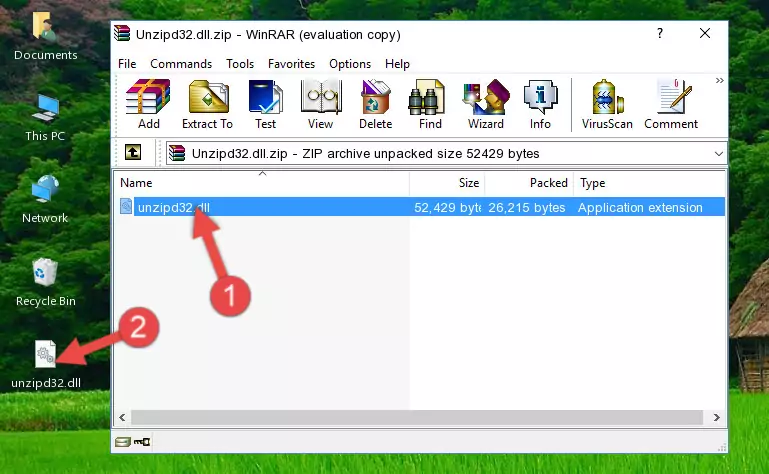Open the Favorites menu
The image size is (769, 474).
[x=291, y=64]
